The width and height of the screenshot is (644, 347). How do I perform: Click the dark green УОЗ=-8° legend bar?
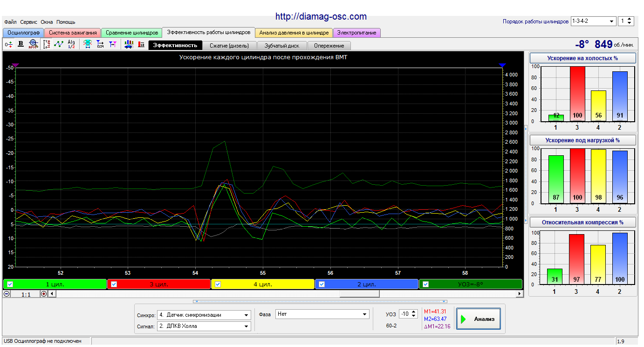pyautogui.click(x=471, y=284)
